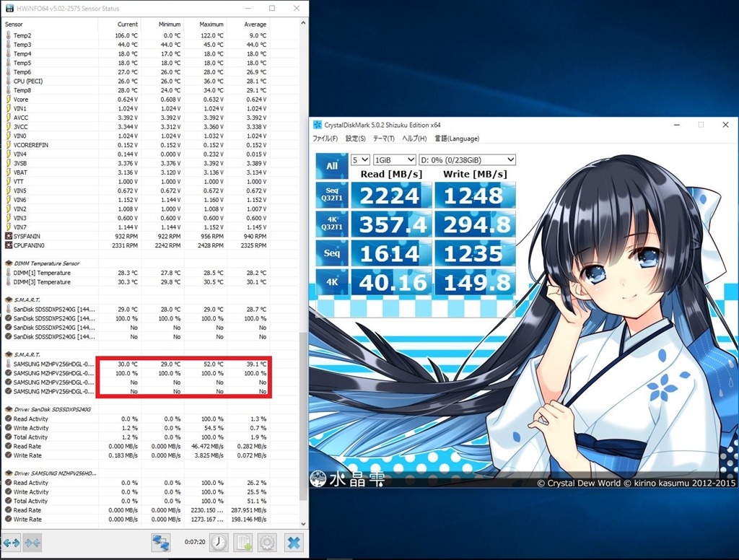
Task: Run all CrystalDiskMark tests with All
Action: click(332, 166)
